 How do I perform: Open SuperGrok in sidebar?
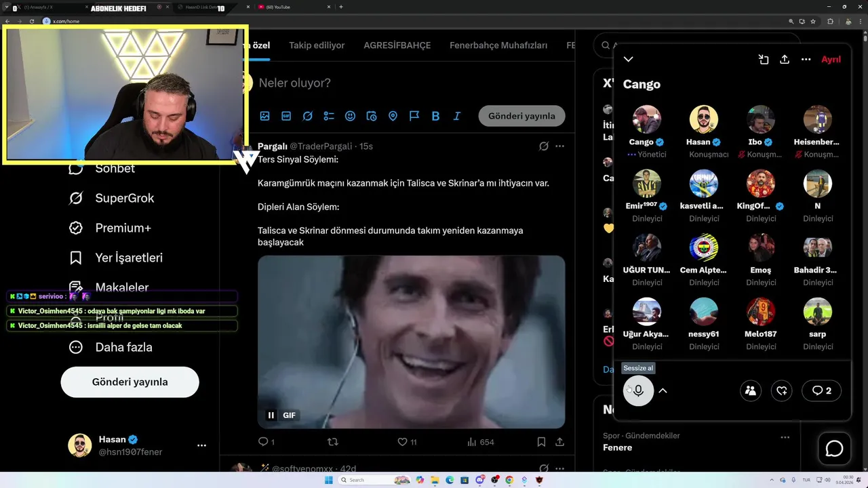pyautogui.click(x=112, y=198)
